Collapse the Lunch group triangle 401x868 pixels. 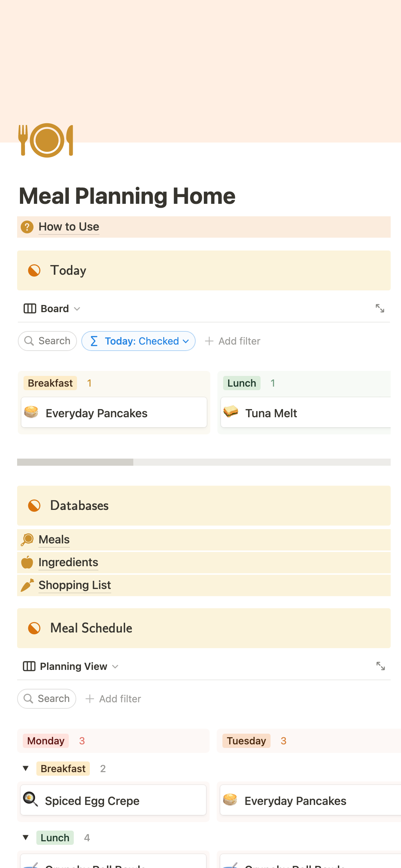(x=26, y=838)
